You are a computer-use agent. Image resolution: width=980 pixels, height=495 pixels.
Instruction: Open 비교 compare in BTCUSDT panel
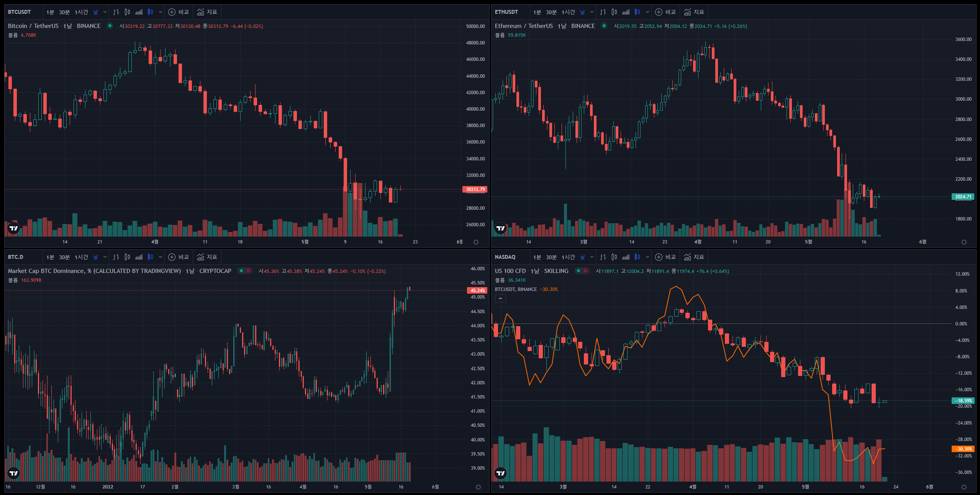tap(179, 12)
